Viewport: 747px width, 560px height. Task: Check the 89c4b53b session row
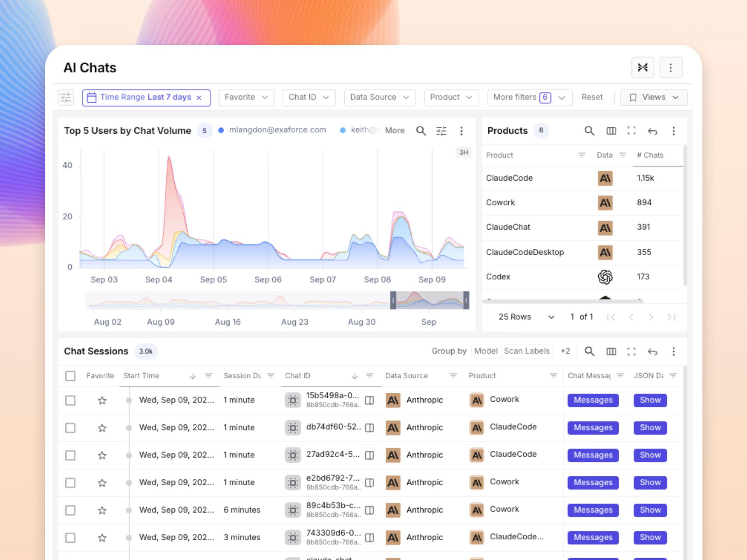click(70, 510)
